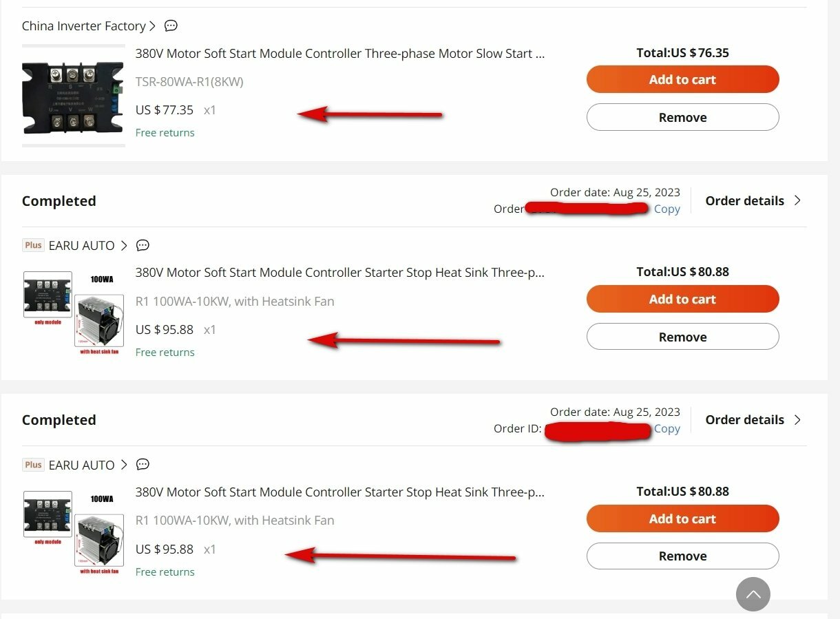Viewport: 840px width, 619px height.
Task: Open Three-phase Motor Slow Start product title
Action: (x=340, y=54)
